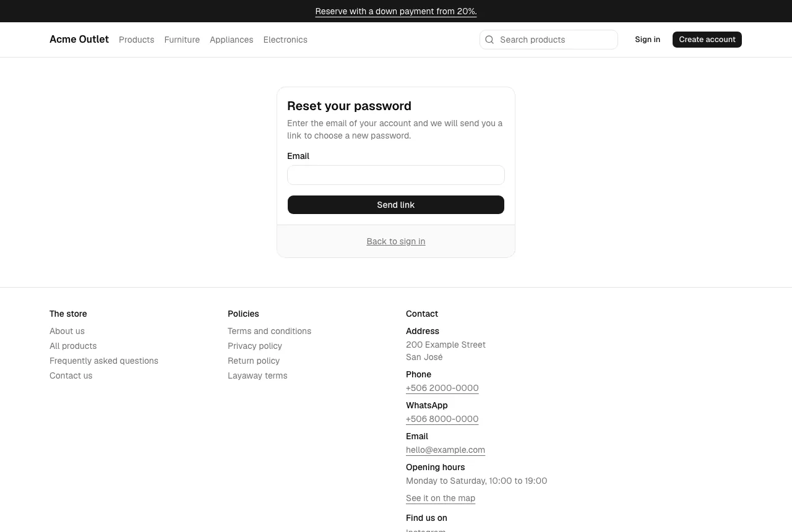
Task: Click the Send link button
Action: [x=396, y=205]
